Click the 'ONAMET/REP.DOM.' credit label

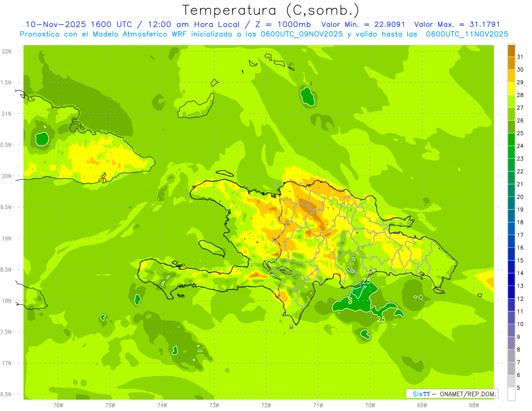tap(467, 394)
